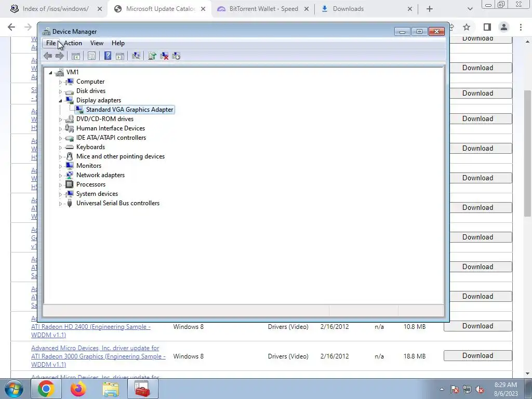Screen dimensions: 532x399
Task: Click the Keyboards category icon
Action: coord(69,147)
